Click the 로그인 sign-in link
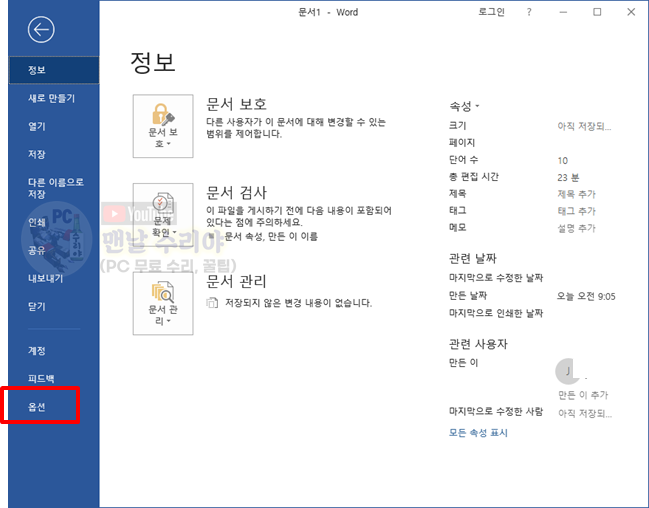649x508 pixels. click(x=491, y=12)
